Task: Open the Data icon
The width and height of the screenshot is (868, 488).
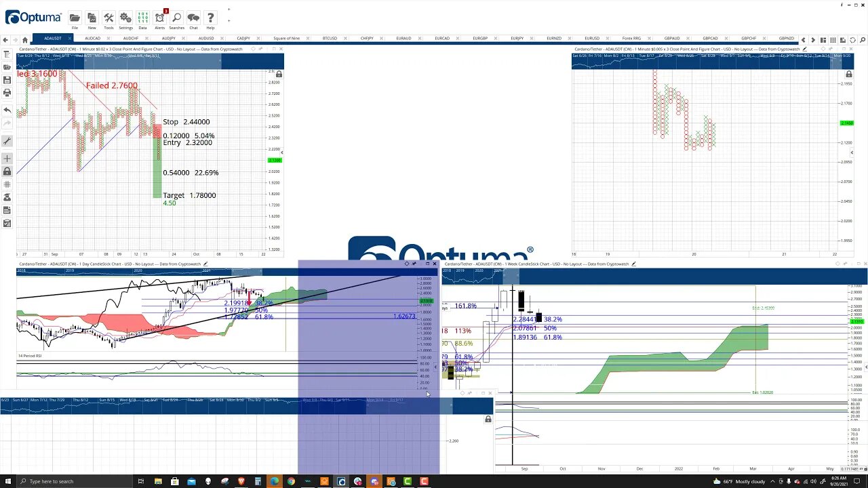Action: 142,18
